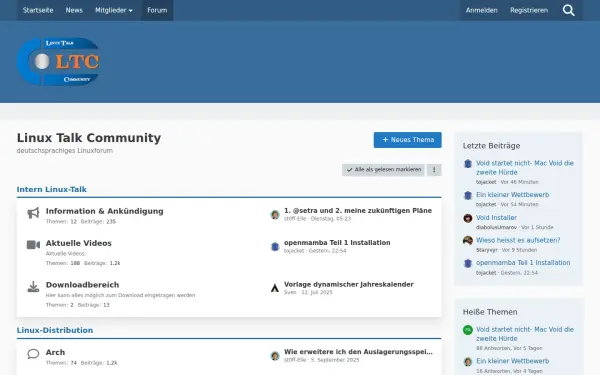
Task: Click author 'diabolusUmarov' in Letzte Beiträge
Action: pyautogui.click(x=496, y=227)
